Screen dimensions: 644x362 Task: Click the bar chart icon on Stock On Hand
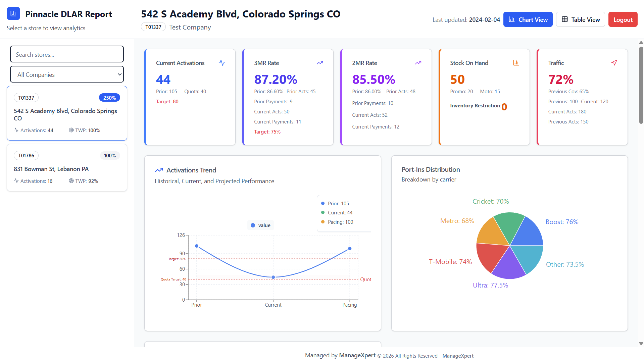point(516,63)
